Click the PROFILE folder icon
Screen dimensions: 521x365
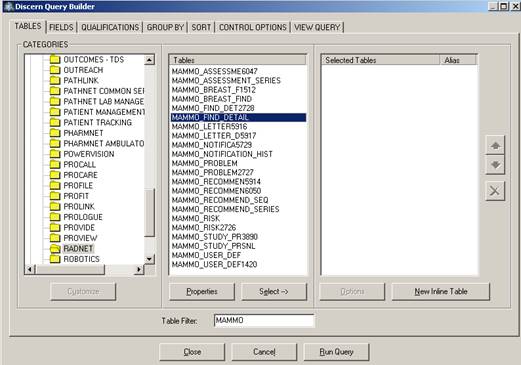coord(55,185)
